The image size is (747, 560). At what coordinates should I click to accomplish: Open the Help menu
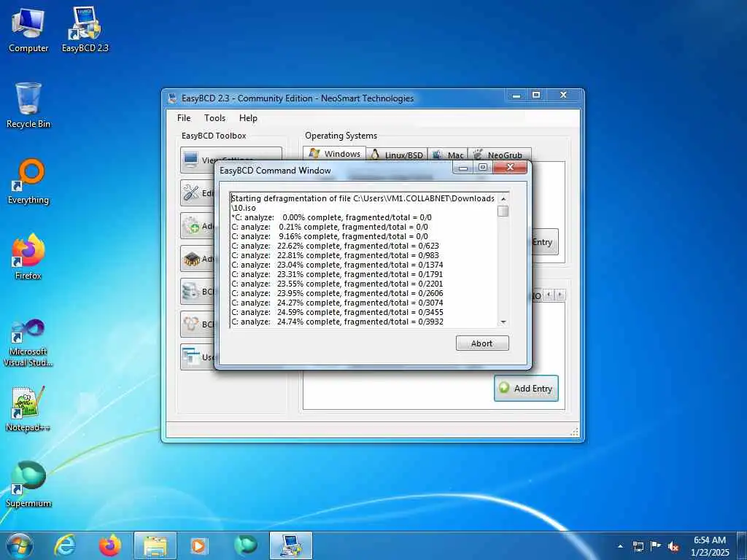248,118
